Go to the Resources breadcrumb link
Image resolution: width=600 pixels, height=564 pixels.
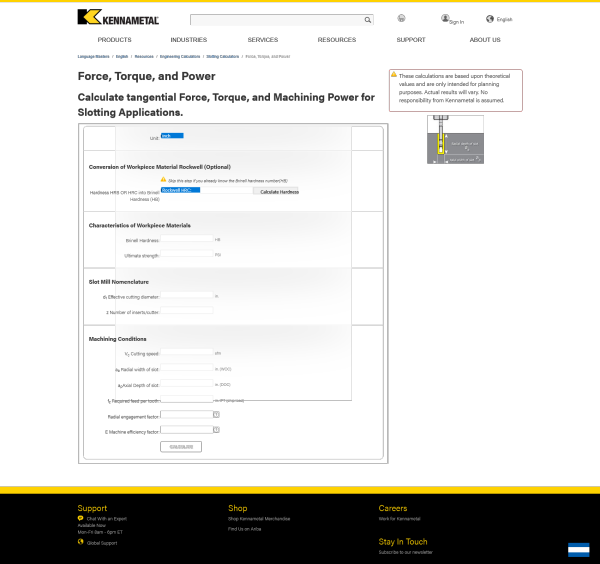(x=144, y=57)
